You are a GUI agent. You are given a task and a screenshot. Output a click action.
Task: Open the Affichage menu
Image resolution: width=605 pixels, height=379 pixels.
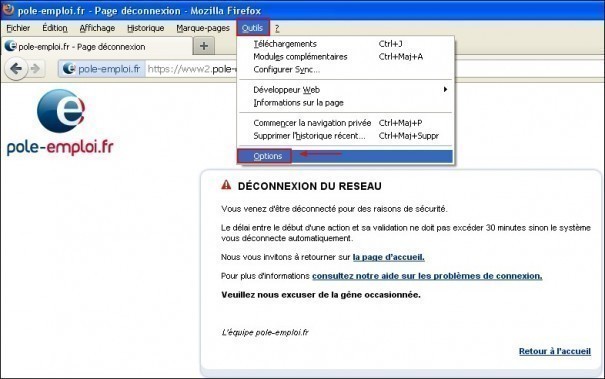pos(97,28)
